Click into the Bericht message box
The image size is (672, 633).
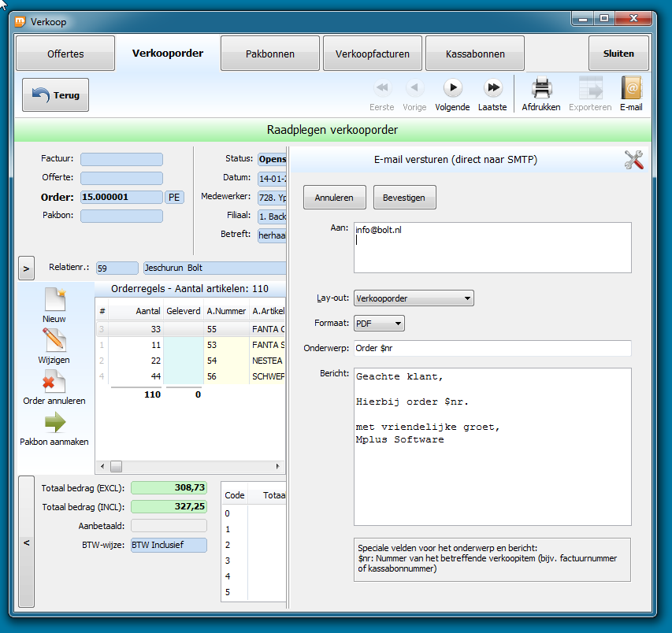click(492, 446)
